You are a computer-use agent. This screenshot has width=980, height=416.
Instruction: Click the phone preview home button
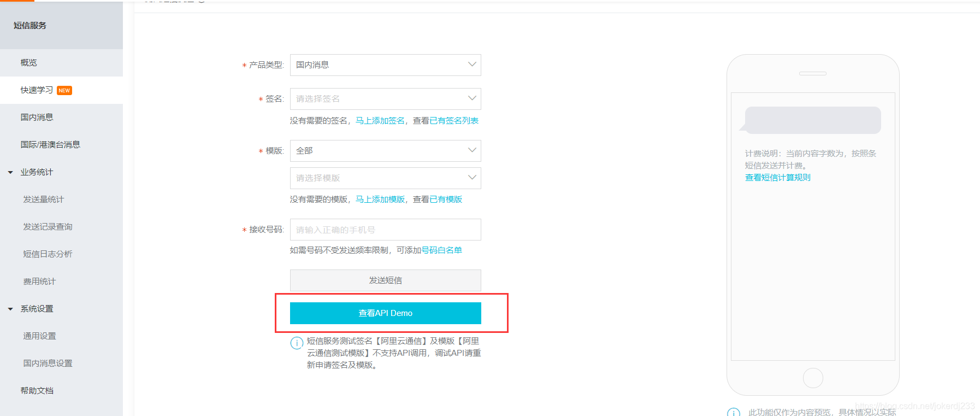tap(813, 378)
